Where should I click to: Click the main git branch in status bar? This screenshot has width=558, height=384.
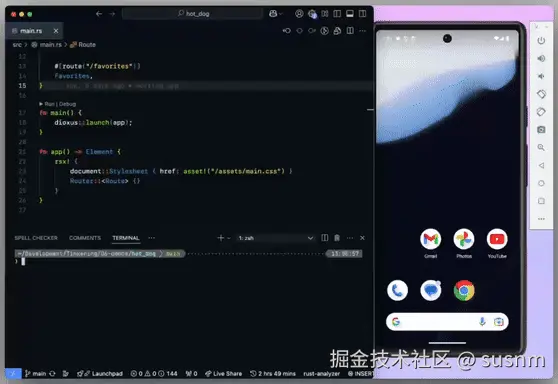[36, 374]
